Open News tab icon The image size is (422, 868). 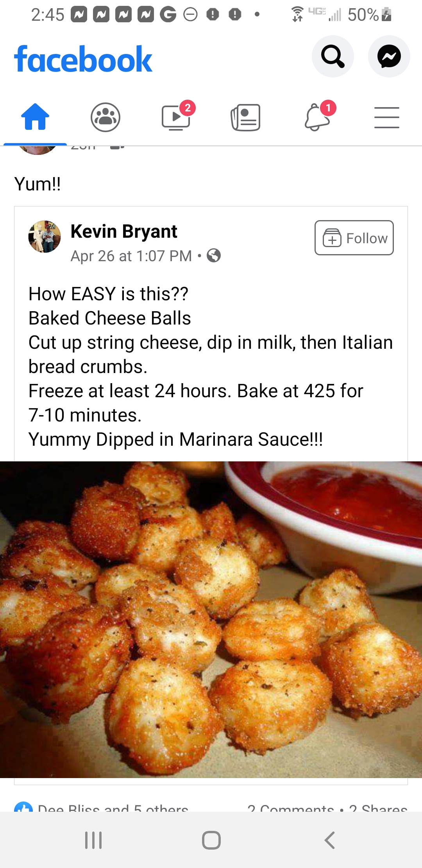(x=246, y=117)
